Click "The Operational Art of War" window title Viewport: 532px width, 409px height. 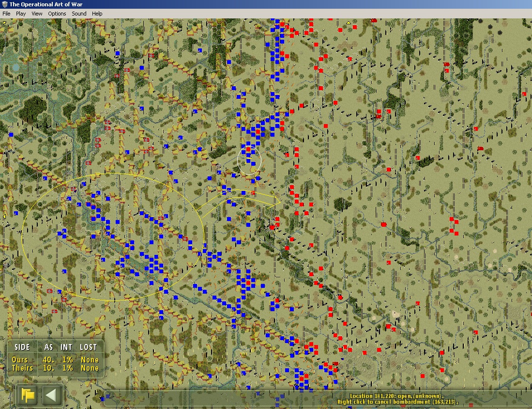tap(46, 4)
